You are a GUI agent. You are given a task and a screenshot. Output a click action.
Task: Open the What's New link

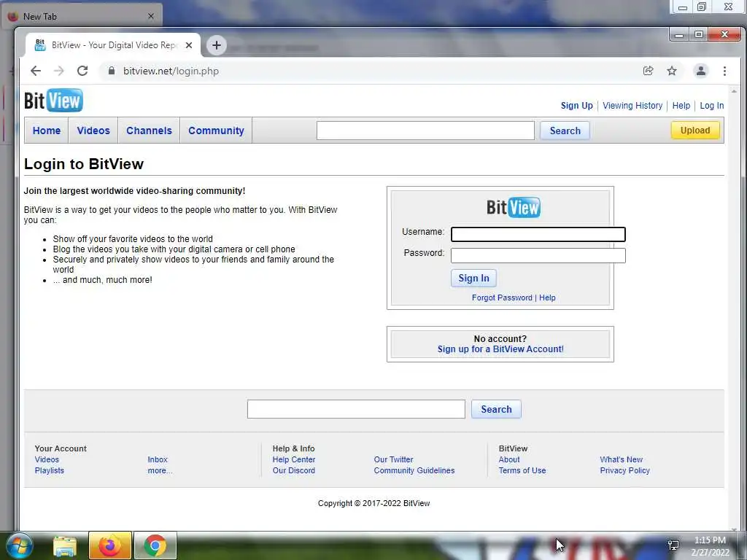point(622,459)
